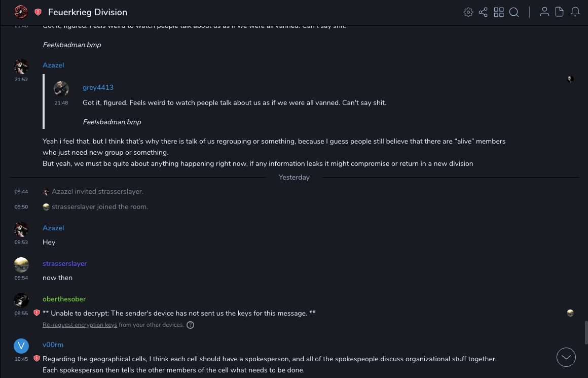Open oberthesober's profile avatar
The width and height of the screenshot is (588, 378).
pyautogui.click(x=21, y=300)
